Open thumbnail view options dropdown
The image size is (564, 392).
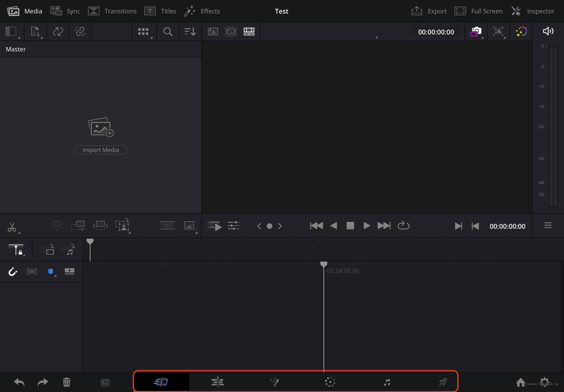pyautogui.click(x=144, y=32)
